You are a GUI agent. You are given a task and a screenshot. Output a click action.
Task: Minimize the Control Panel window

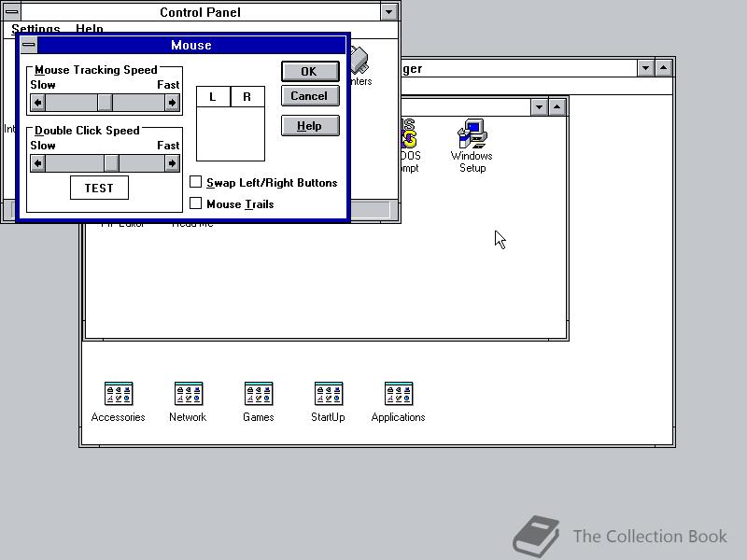point(388,12)
